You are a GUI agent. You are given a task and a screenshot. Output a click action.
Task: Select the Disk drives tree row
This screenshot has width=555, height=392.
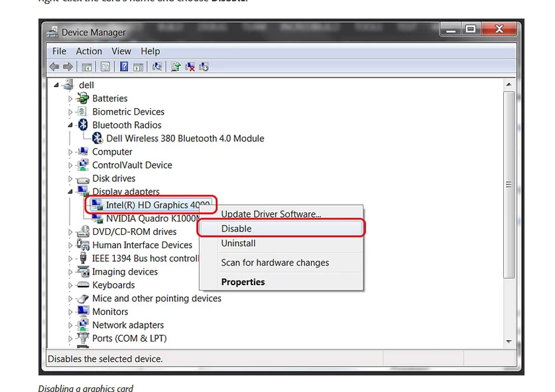[x=113, y=178]
